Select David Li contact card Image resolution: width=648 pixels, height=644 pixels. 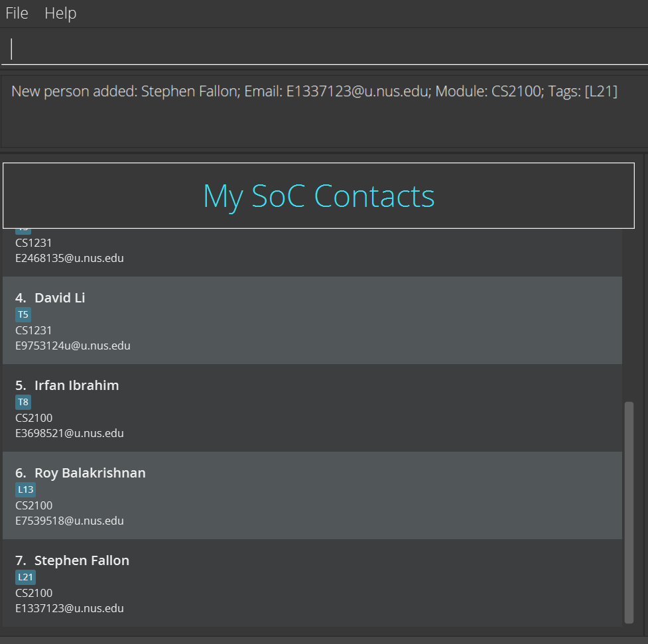coord(312,320)
